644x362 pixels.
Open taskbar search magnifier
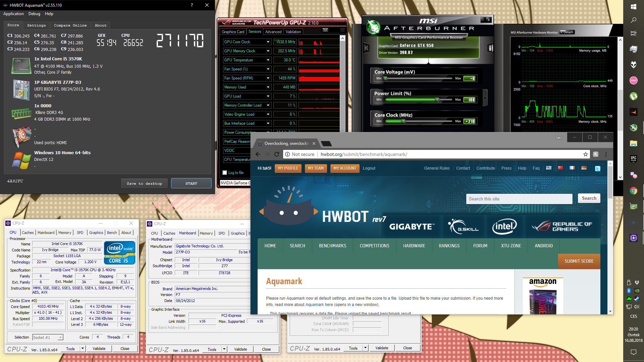pyautogui.click(x=633, y=20)
